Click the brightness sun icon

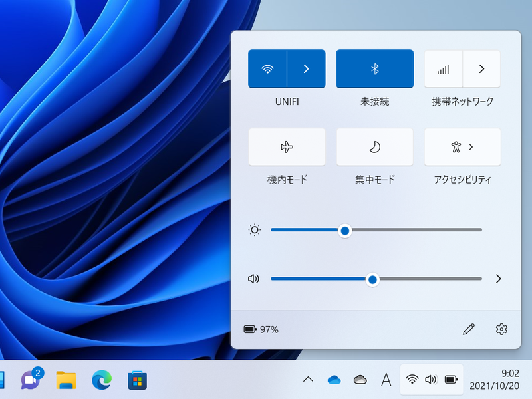[x=253, y=230]
